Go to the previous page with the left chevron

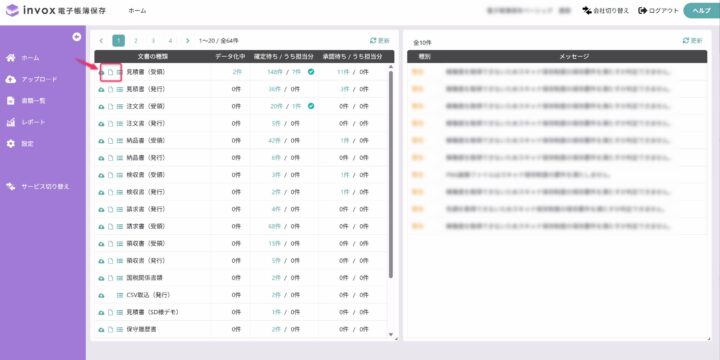(101, 41)
